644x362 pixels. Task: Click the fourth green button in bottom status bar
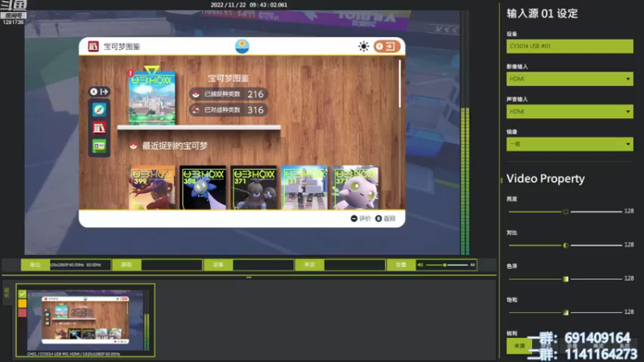[309, 265]
